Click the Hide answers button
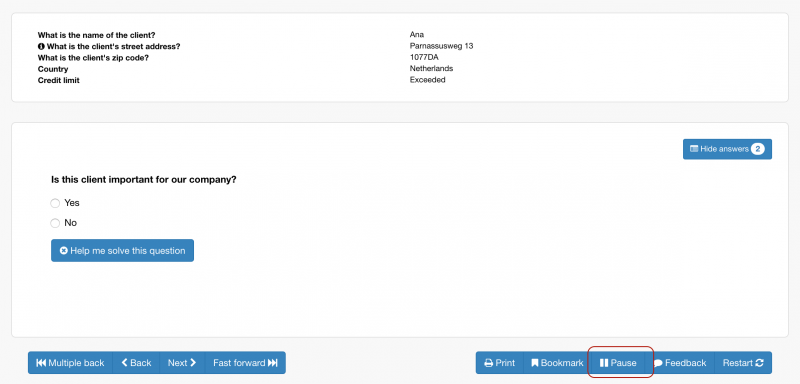This screenshot has width=800, height=384. (727, 149)
